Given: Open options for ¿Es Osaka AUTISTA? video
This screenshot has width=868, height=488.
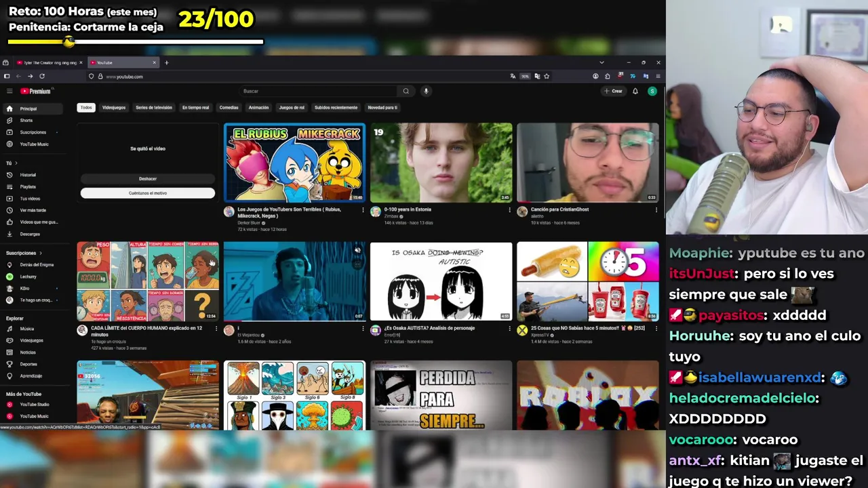Looking at the screenshot, I should 509,329.
